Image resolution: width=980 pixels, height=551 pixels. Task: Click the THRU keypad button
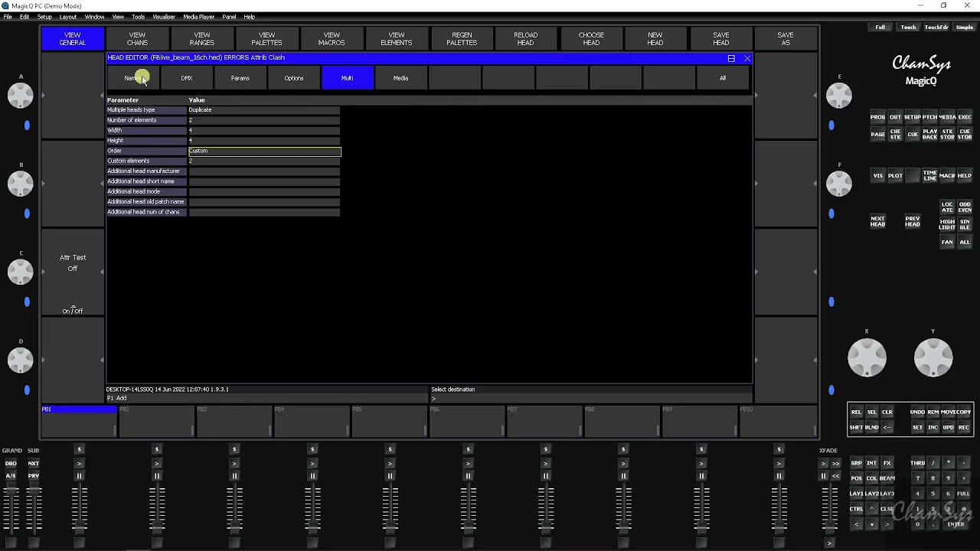(917, 463)
